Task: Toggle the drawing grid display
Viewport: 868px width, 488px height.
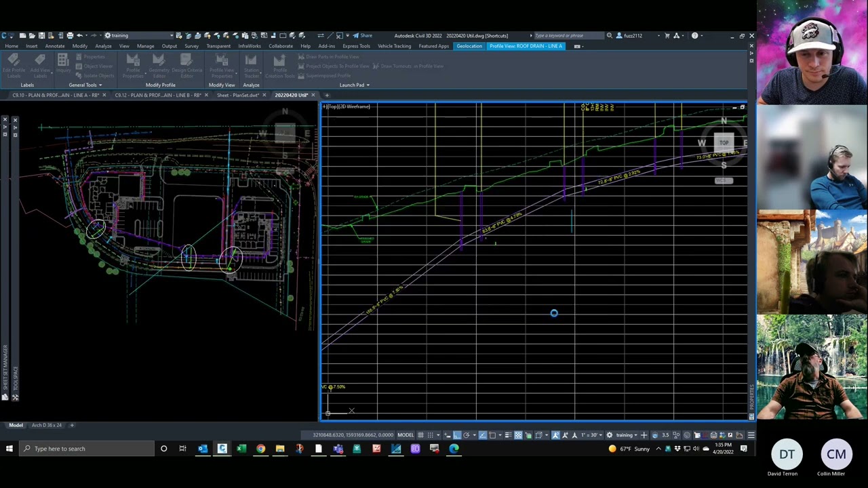Action: pos(420,435)
